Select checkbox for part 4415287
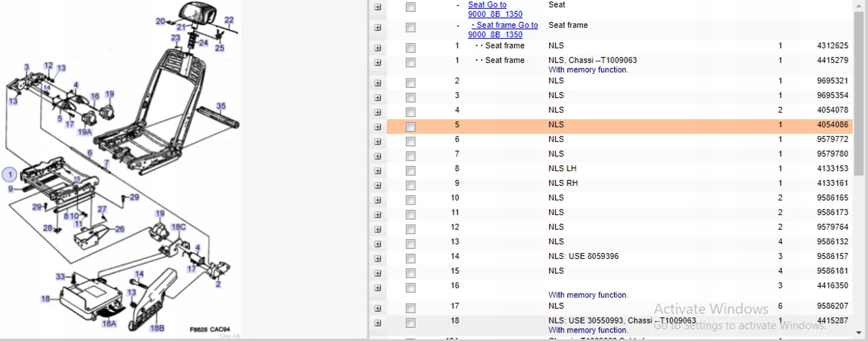 (x=410, y=323)
